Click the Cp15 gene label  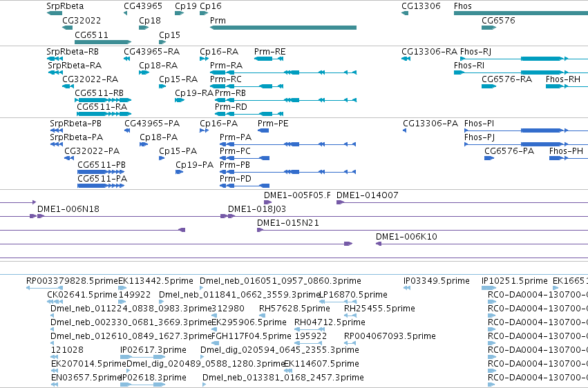169,35
